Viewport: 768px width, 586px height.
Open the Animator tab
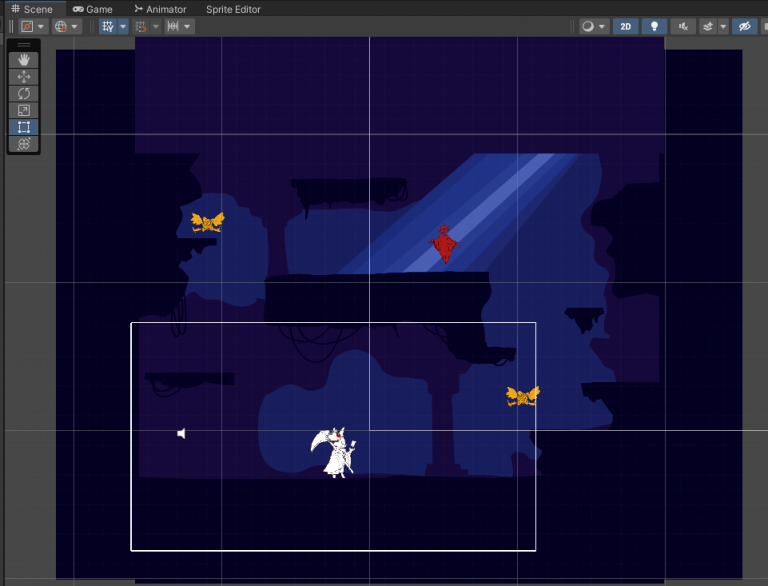pos(160,9)
